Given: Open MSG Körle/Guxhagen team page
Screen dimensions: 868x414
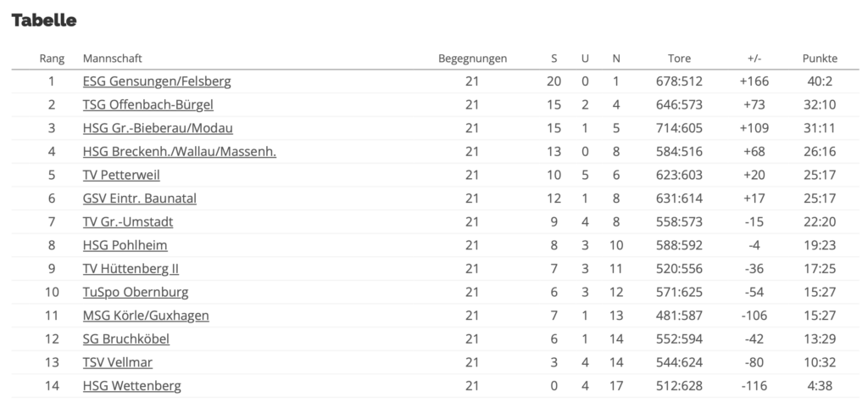Looking at the screenshot, I should click(146, 316).
